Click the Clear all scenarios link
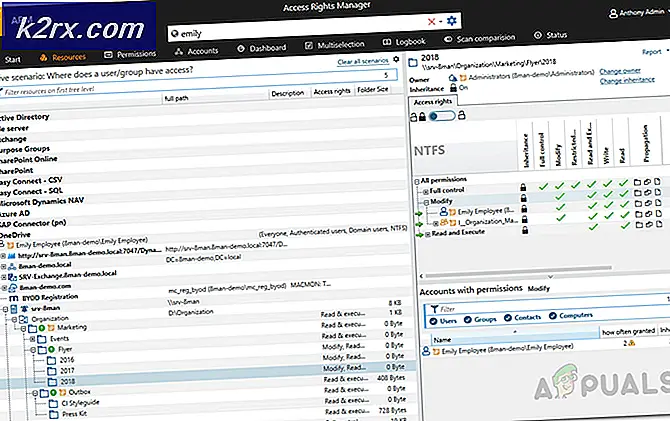This screenshot has height=421, width=670. tap(363, 61)
